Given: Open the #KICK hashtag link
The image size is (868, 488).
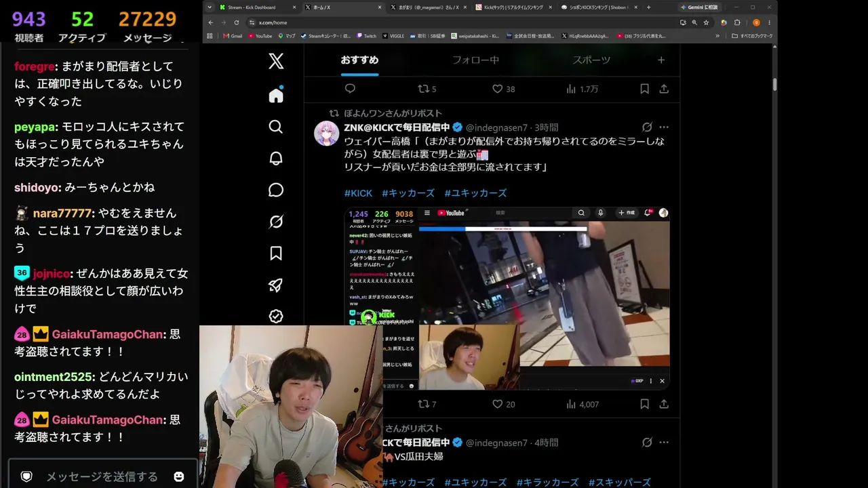Looking at the screenshot, I should (x=358, y=193).
